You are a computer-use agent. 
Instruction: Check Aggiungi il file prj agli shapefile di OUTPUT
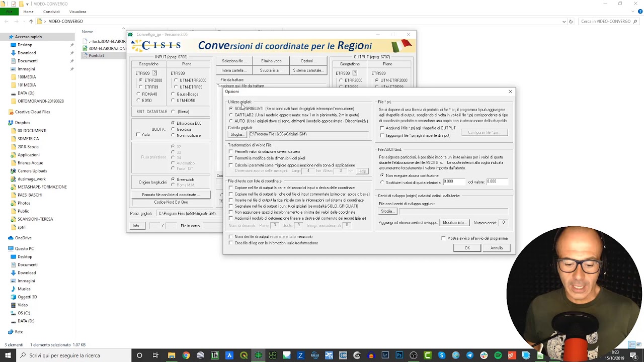(382, 128)
